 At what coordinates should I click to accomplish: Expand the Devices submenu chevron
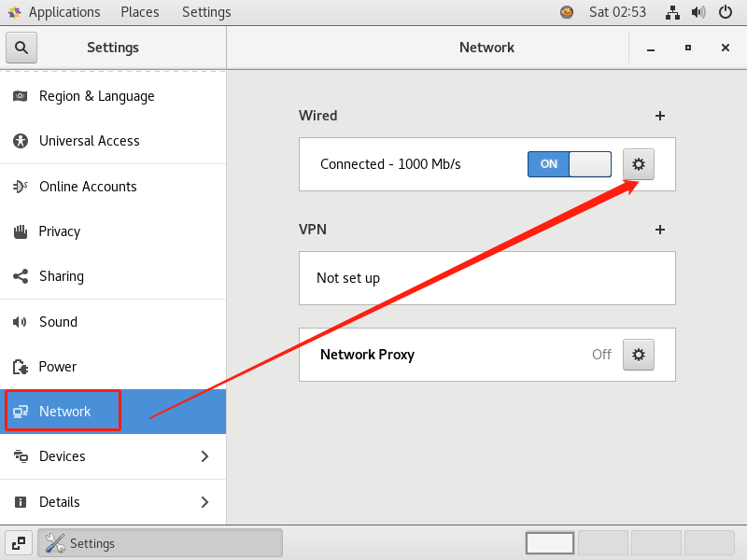[204, 456]
